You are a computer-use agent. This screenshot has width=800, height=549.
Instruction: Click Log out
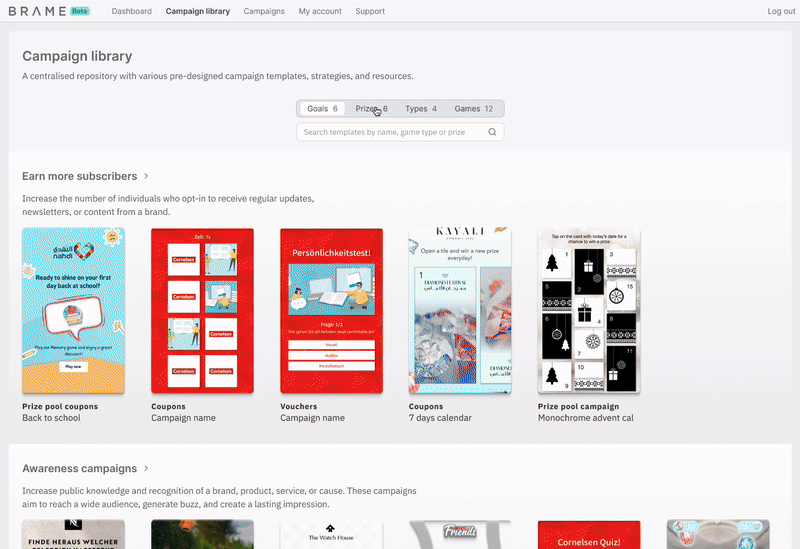[x=781, y=11]
